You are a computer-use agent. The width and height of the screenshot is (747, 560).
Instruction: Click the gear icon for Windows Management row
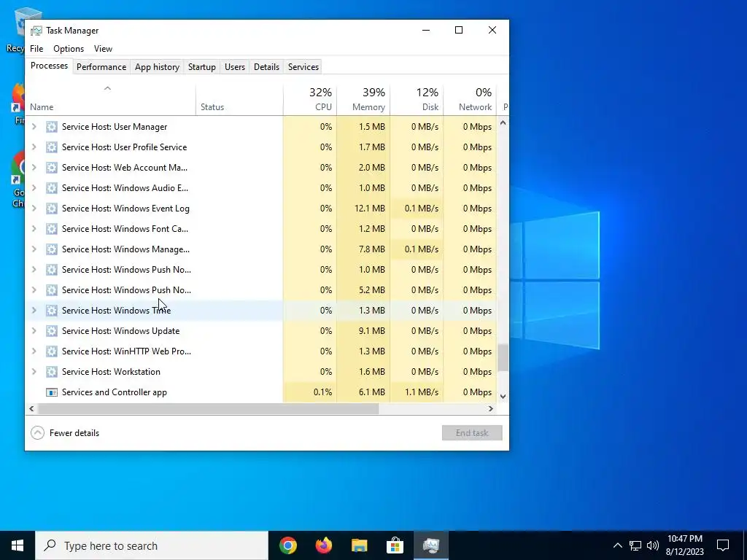point(52,249)
